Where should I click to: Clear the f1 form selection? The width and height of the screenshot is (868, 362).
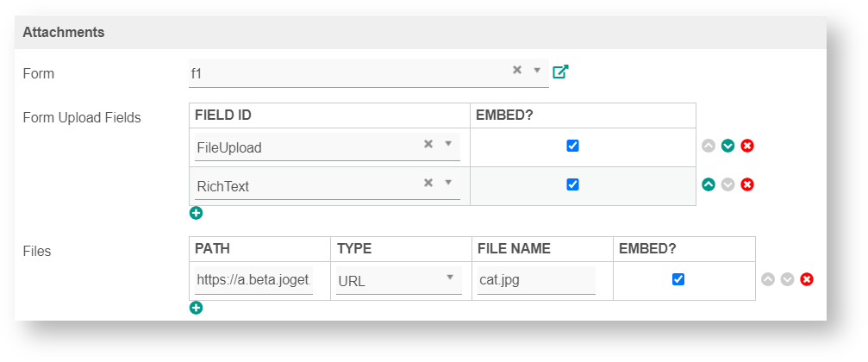coord(517,71)
